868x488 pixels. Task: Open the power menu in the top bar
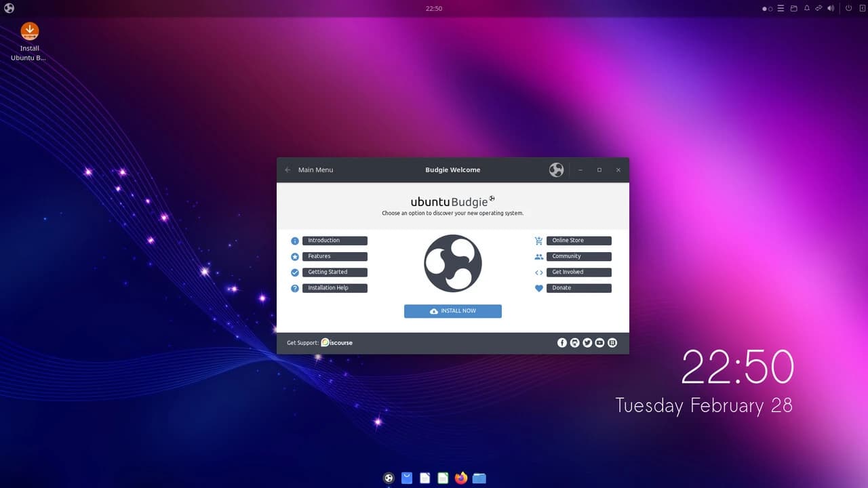tap(848, 8)
